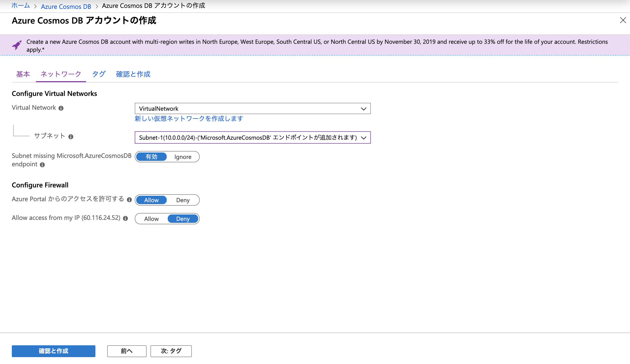Click the info icon beside Subnet missing endpoint label
This screenshot has width=630, height=364.
43,165
